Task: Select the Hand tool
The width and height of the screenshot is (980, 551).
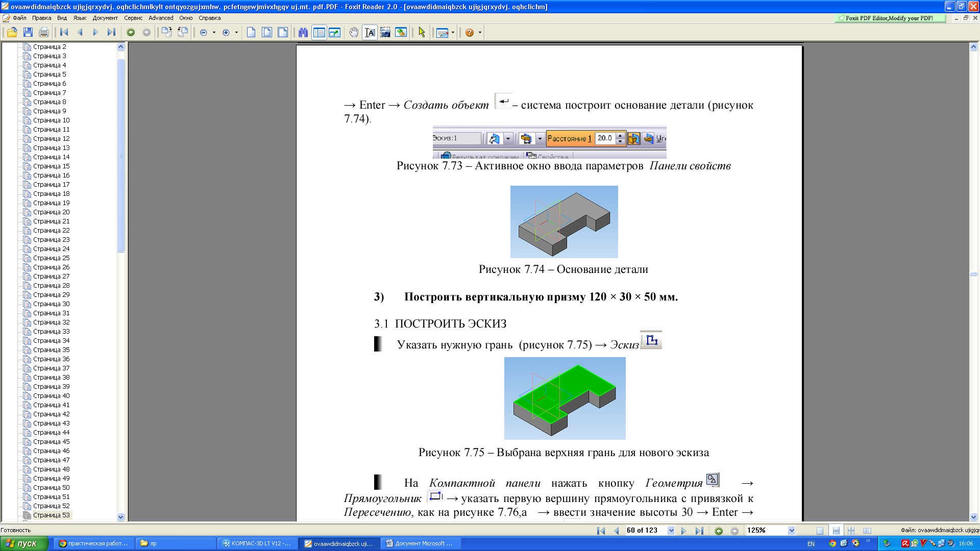Action: [354, 33]
